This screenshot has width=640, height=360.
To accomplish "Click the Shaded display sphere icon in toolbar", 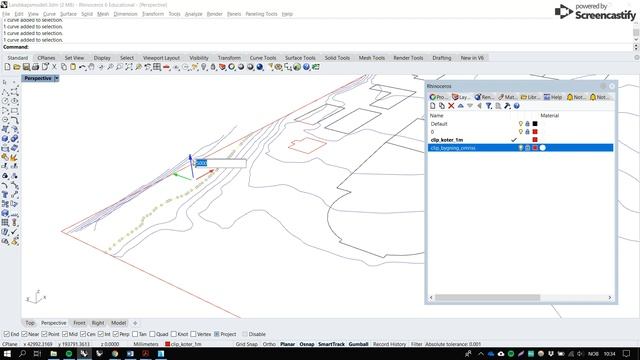I will point(241,67).
